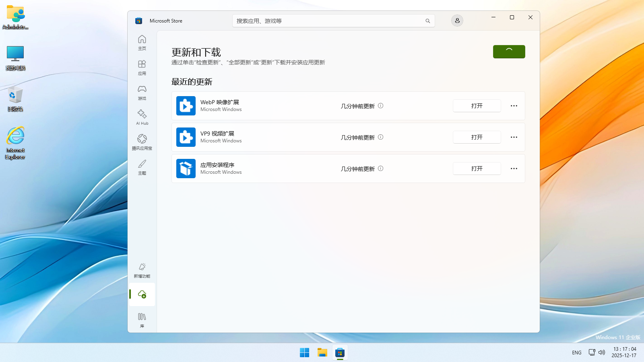Show update info icon for WebP 映像扩展

point(381,106)
